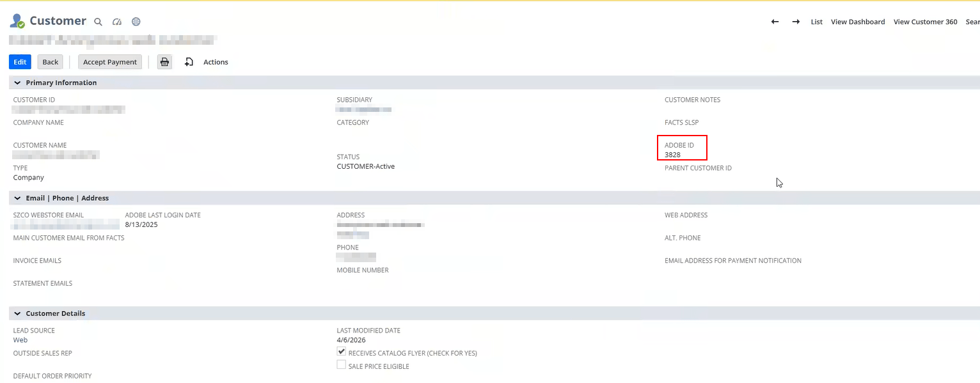Image resolution: width=980 pixels, height=383 pixels.
Task: Open the global search magnifier icon
Action: tap(98, 21)
